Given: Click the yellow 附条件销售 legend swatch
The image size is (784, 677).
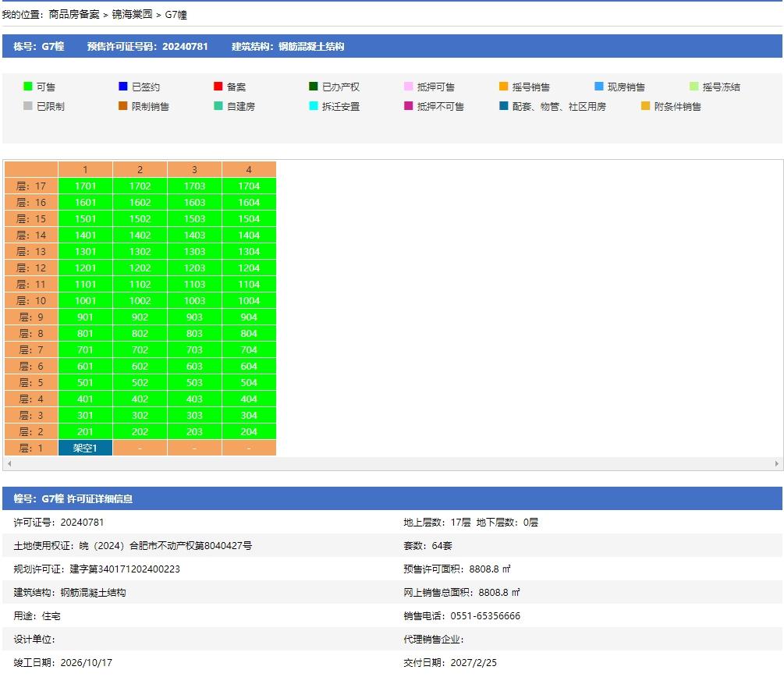Looking at the screenshot, I should click(x=645, y=106).
